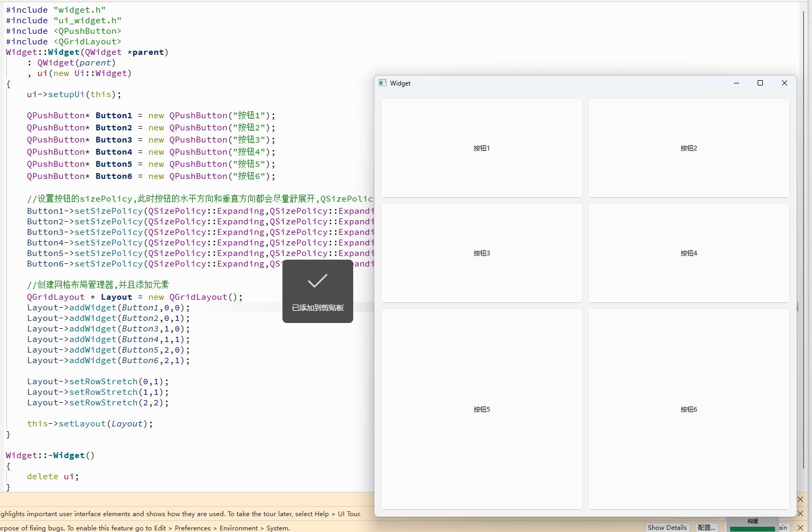
Task: Click the 设置按钮的sizePolicy comment line
Action: (201, 198)
